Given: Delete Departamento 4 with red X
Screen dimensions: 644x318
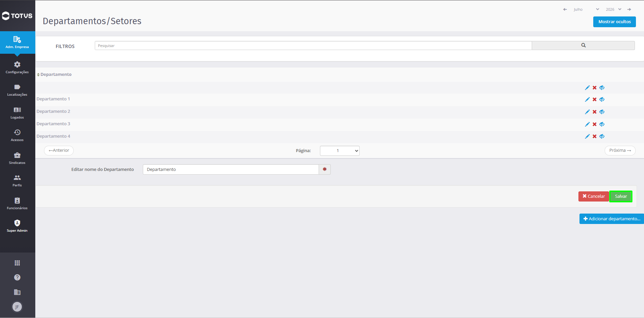Looking at the screenshot, I should (x=595, y=136).
